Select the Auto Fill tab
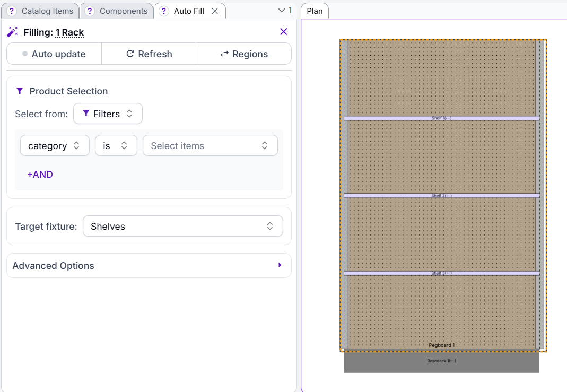The width and height of the screenshot is (567, 392). (x=189, y=11)
